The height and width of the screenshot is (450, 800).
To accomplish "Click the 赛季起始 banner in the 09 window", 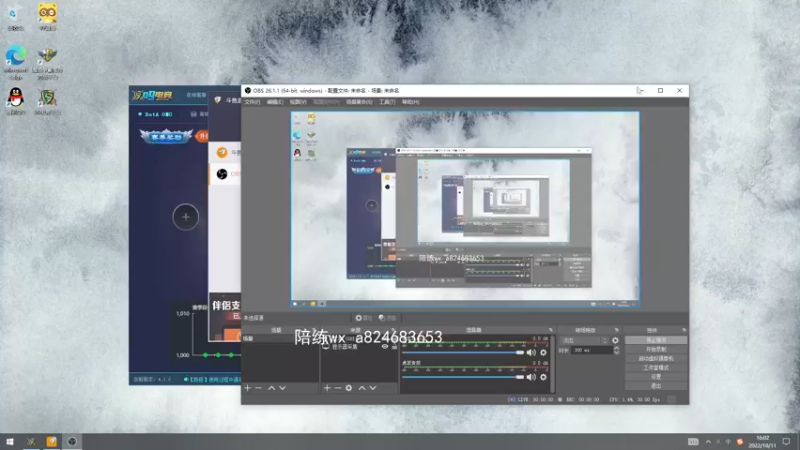I will tap(166, 136).
